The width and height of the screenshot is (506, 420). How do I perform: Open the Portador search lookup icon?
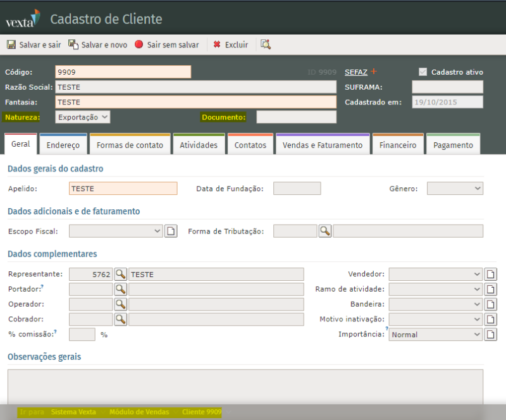[120, 289]
